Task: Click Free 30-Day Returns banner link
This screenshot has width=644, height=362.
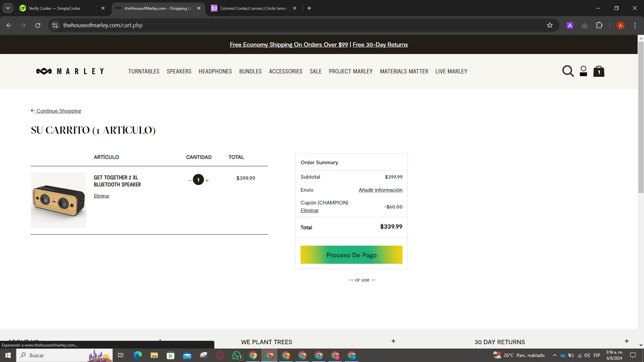Action: pyautogui.click(x=380, y=45)
